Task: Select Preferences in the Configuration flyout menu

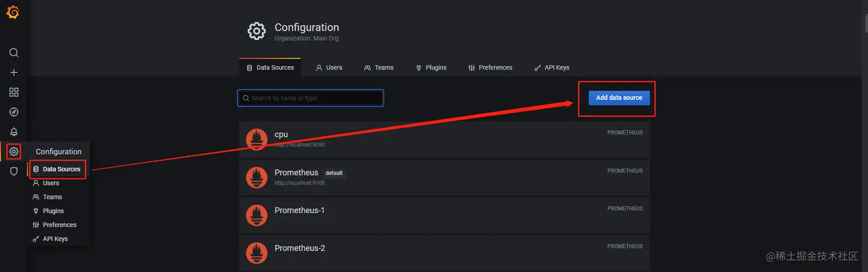Action: coord(57,225)
